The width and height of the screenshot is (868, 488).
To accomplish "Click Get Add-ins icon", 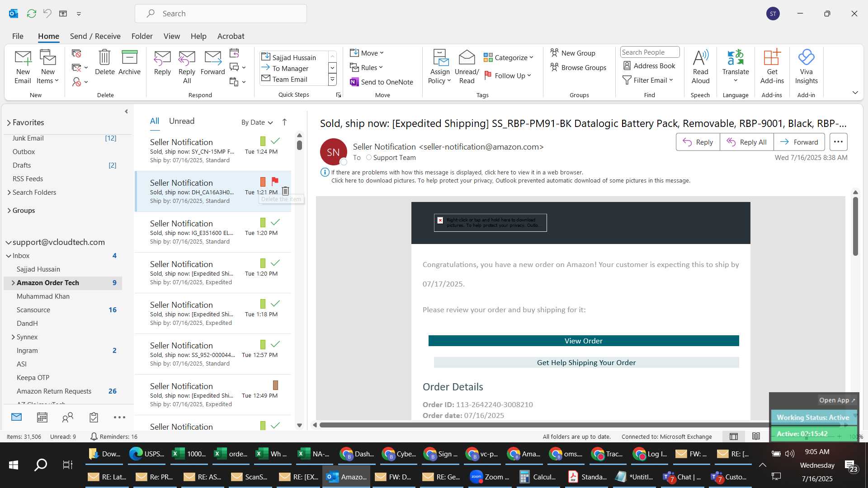I will pos(772,67).
